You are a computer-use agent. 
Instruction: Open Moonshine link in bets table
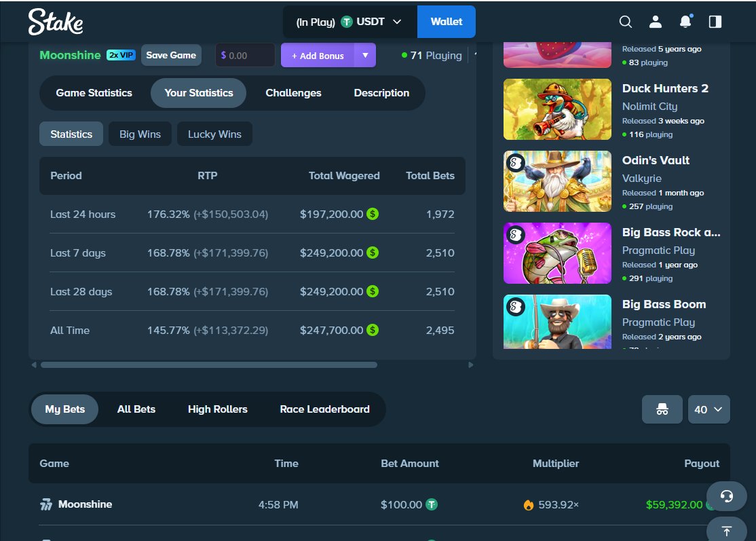85,504
